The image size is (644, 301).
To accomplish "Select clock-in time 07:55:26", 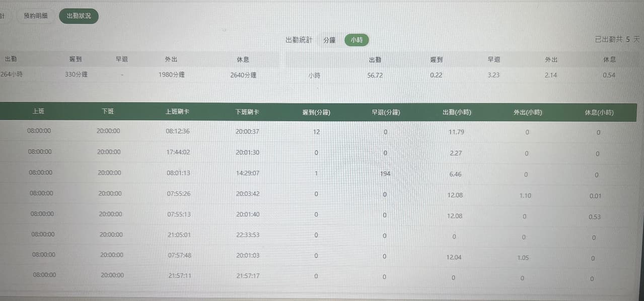I will tap(179, 194).
